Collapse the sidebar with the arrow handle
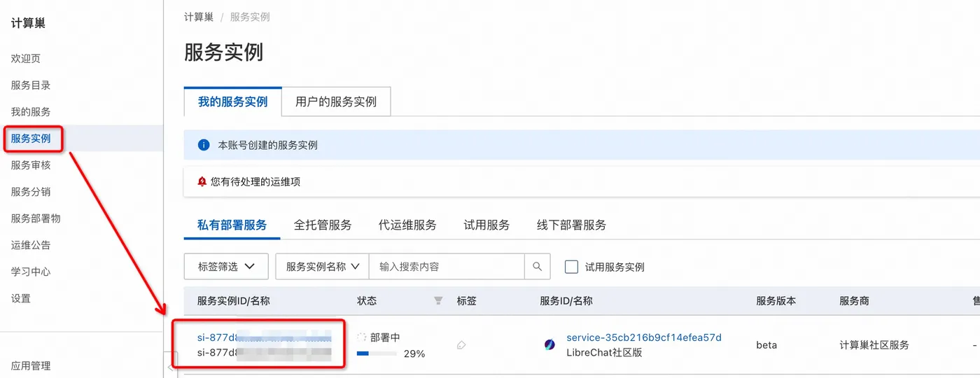The width and height of the screenshot is (980, 378). 170,366
